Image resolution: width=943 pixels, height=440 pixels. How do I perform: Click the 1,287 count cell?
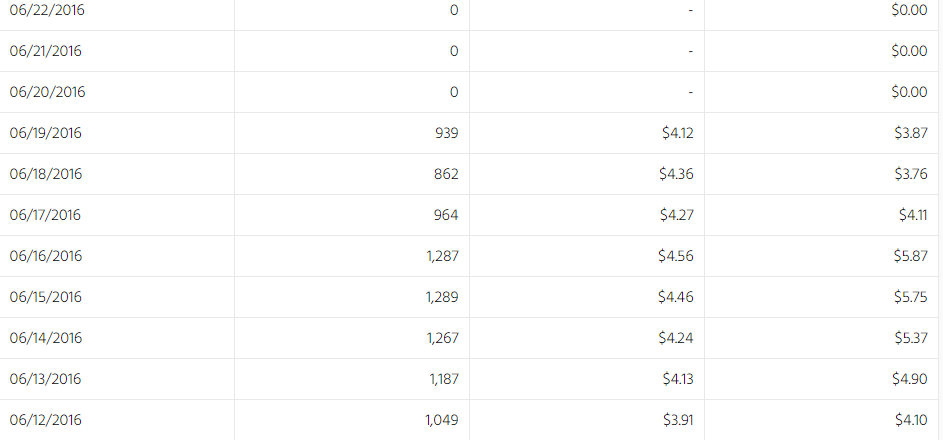(x=442, y=256)
